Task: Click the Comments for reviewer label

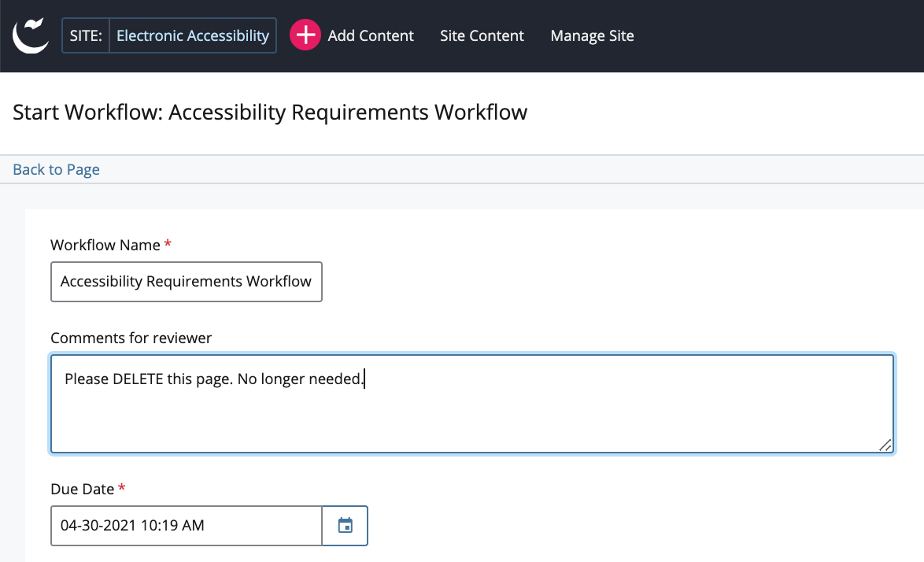Action: click(x=131, y=338)
